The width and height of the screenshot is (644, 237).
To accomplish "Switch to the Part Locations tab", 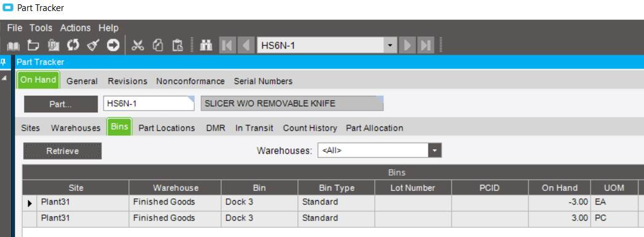I will 167,128.
